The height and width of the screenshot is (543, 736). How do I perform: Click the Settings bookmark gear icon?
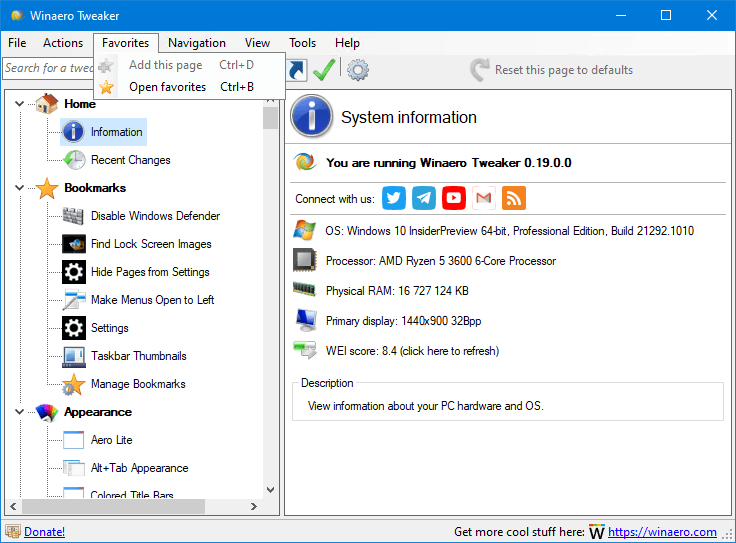click(74, 328)
